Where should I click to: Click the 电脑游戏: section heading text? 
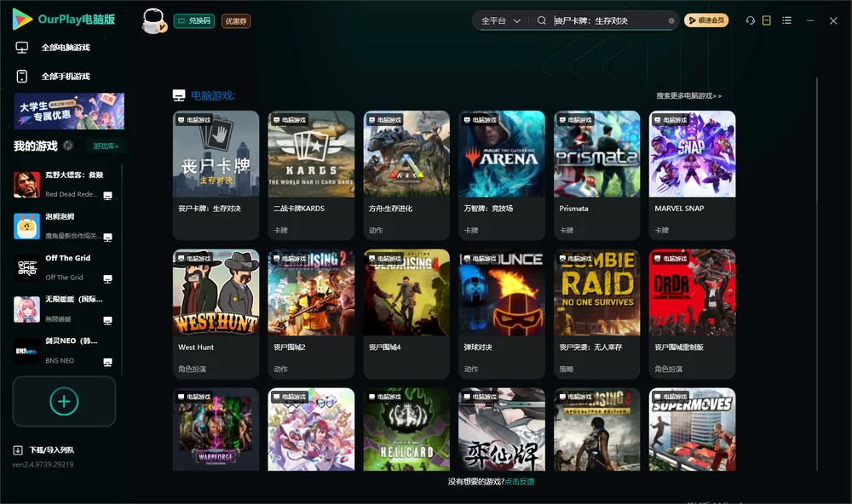pos(212,95)
